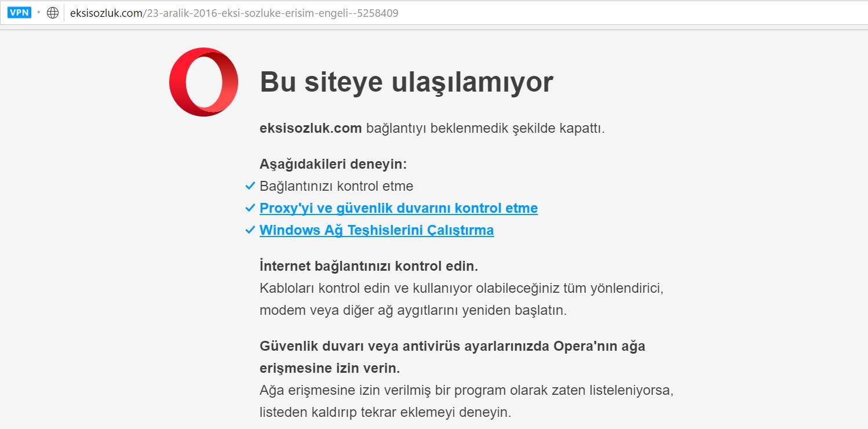
Task: Open "Windows Ağ Teşhislerini Çalıştırma" link
Action: (377, 230)
